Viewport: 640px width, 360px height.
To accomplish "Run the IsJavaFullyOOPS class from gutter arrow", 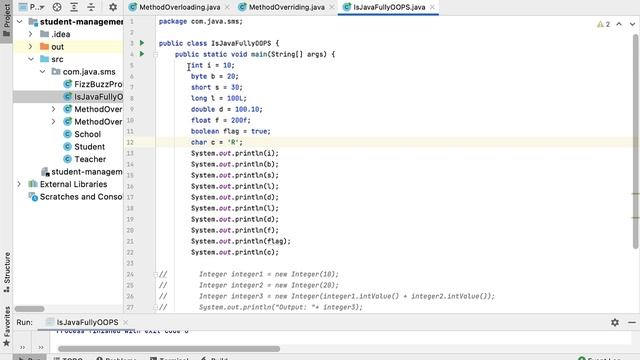I will [x=142, y=43].
